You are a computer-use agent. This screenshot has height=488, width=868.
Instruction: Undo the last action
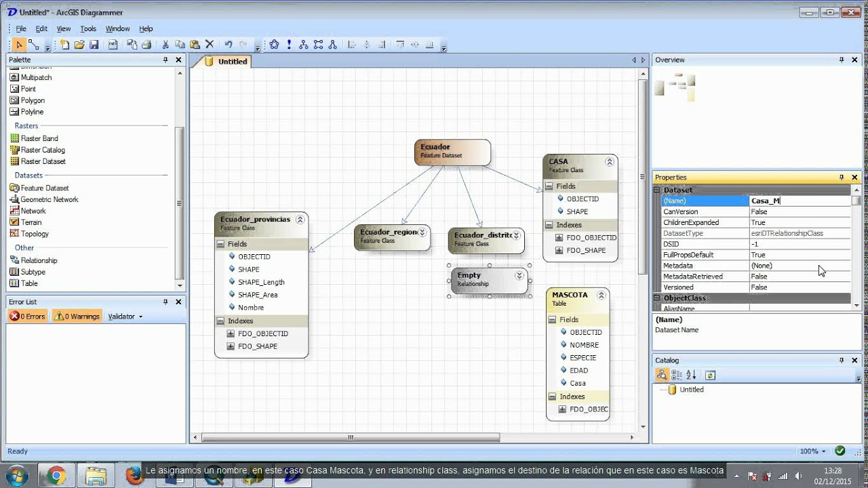point(229,45)
